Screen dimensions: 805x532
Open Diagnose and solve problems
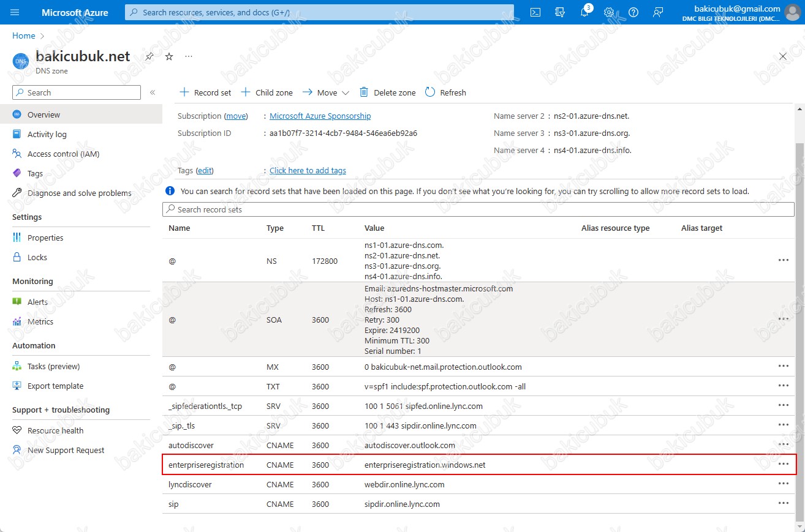(x=81, y=193)
